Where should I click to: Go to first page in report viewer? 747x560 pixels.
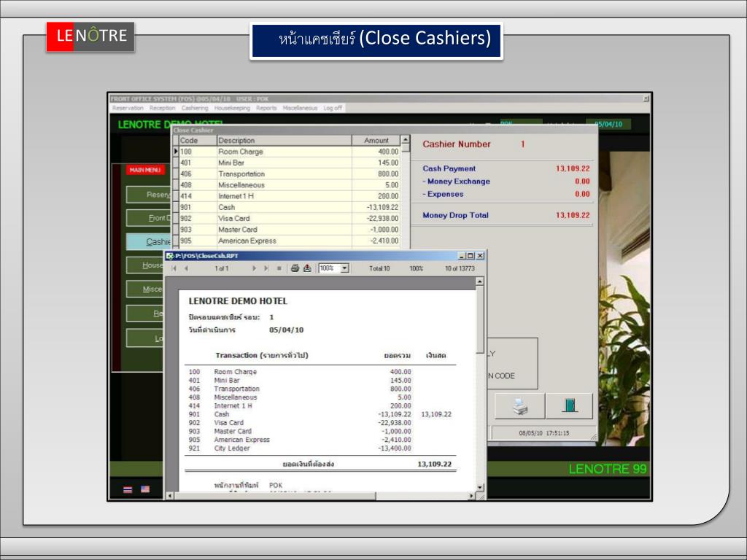[174, 268]
